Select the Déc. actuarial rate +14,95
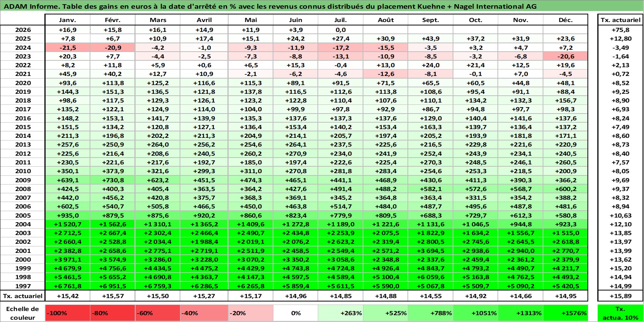The width and height of the screenshot is (644, 322). coord(565,296)
